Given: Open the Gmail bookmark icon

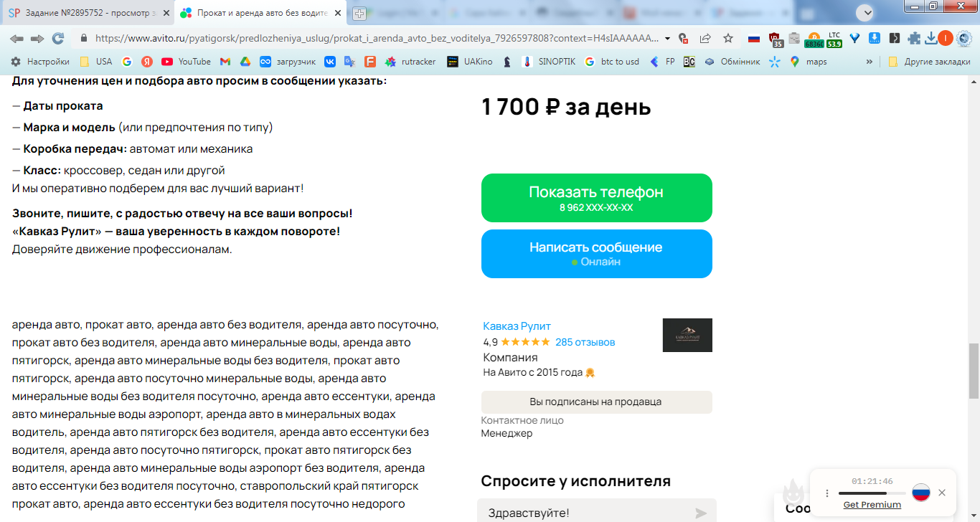Looking at the screenshot, I should (x=225, y=62).
